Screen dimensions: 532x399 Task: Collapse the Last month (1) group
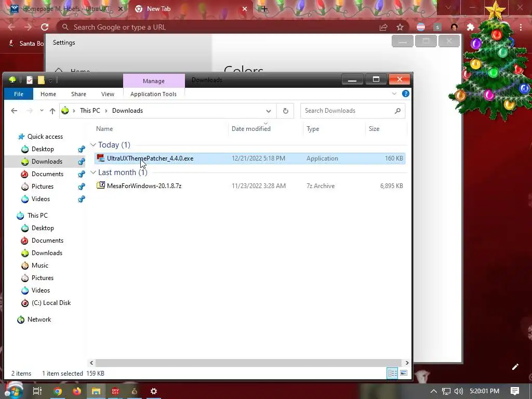[x=93, y=172]
